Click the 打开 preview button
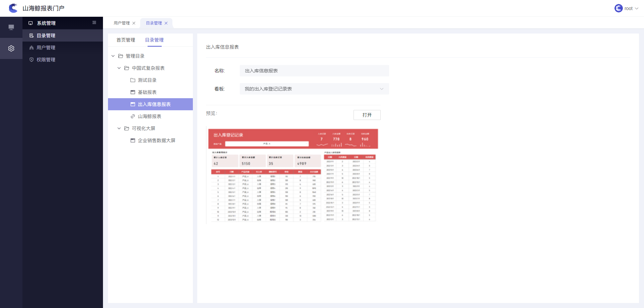644x308 pixels. tap(367, 115)
